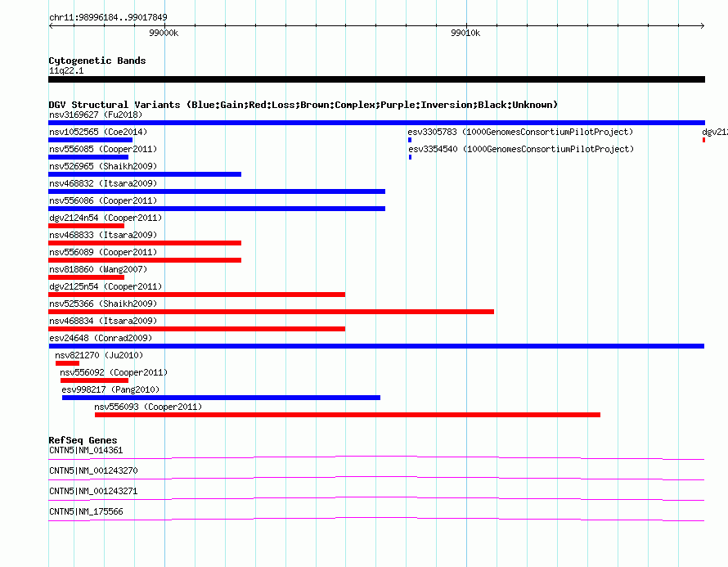Click the nsv468832 blue gain bar
Image resolution: width=728 pixels, height=567 pixels.
coord(217,191)
